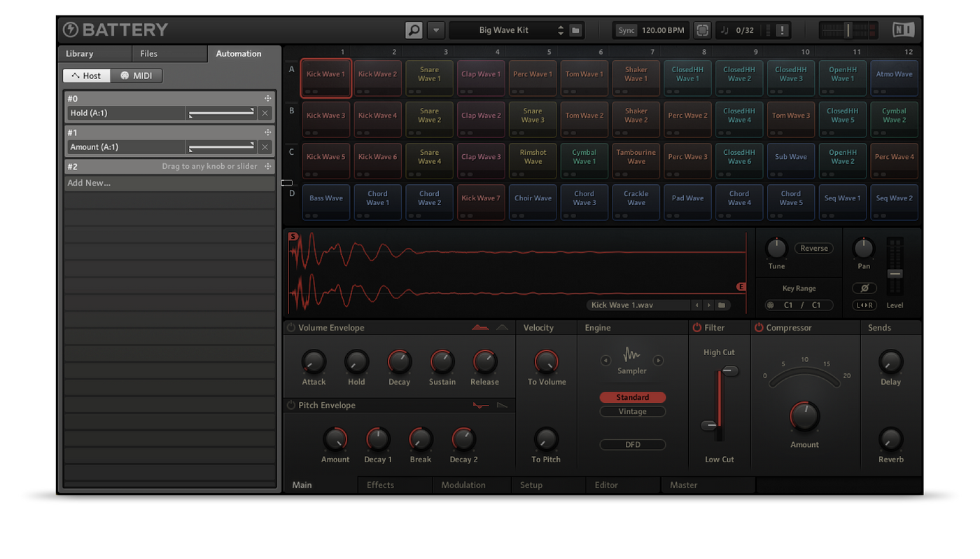Select the Vintage sampler mode
This screenshot has height=559, width=980.
point(632,411)
